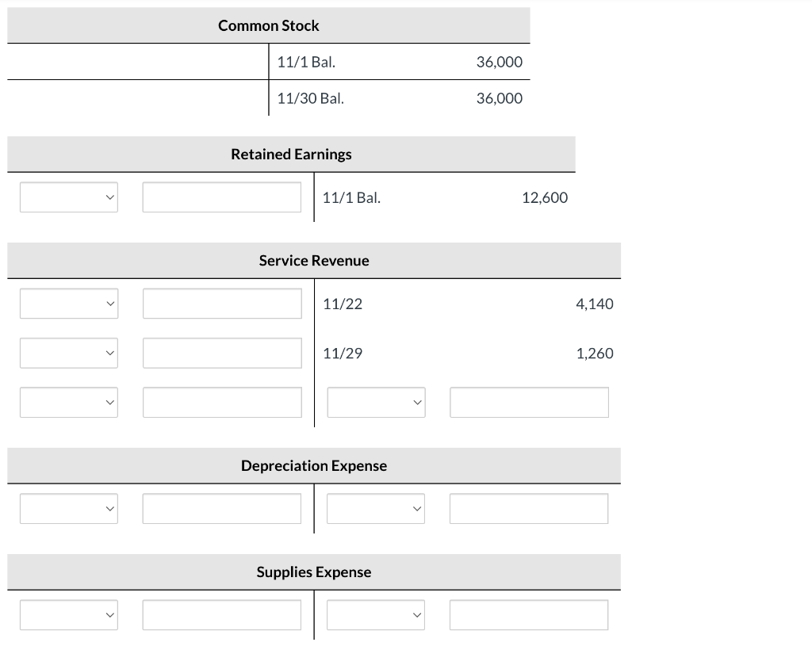
Task: Click the Retained Earnings debit amount field
Action: click(221, 197)
